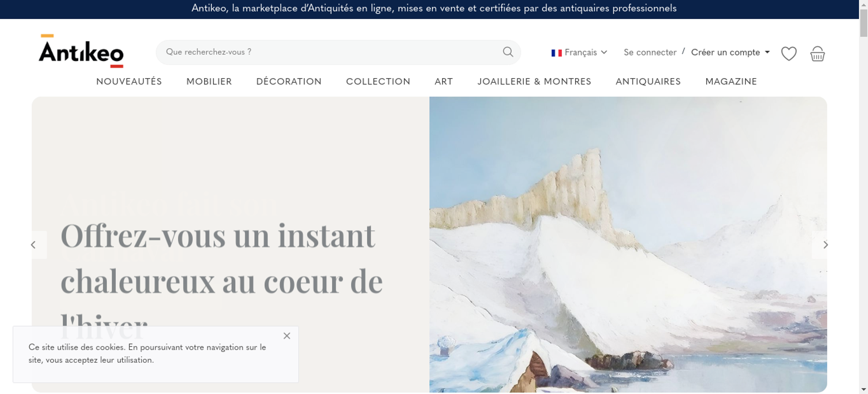Viewport: 868px width, 394px height.
Task: Advance to next carousel slide
Action: point(825,245)
